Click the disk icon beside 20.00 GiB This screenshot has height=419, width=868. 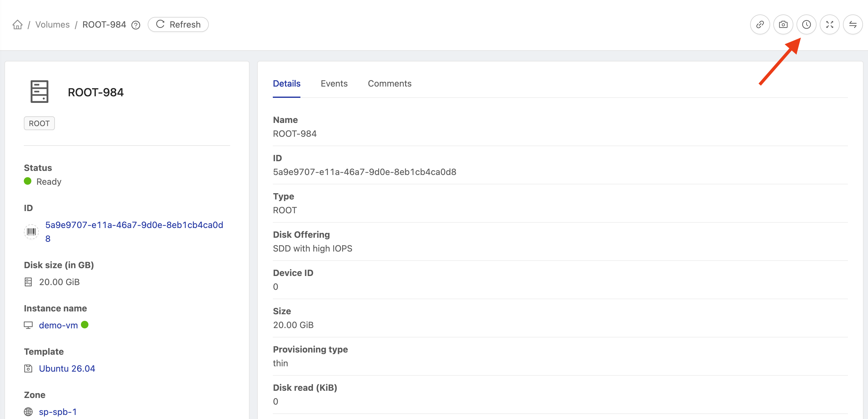pyautogui.click(x=28, y=282)
